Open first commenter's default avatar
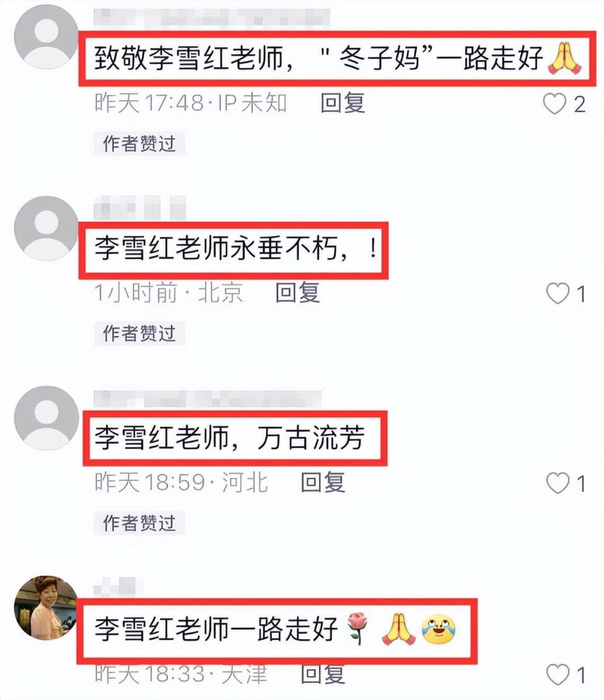604x700 pixels. pos(47,37)
